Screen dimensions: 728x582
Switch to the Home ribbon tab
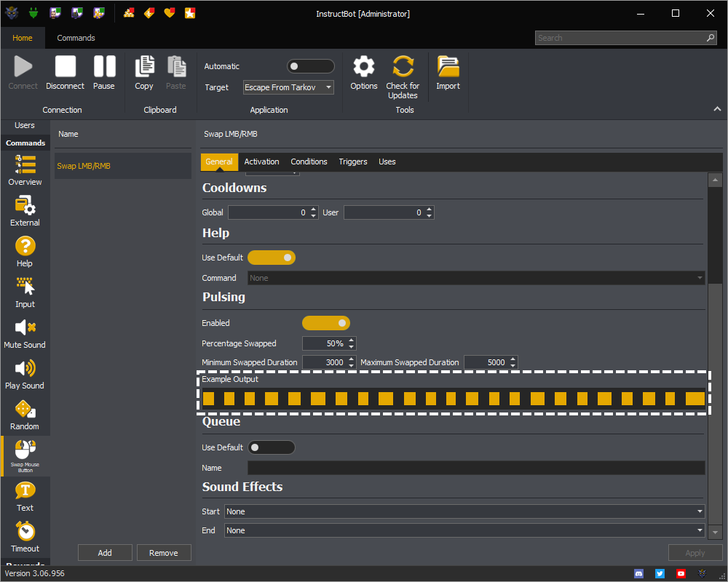click(23, 38)
